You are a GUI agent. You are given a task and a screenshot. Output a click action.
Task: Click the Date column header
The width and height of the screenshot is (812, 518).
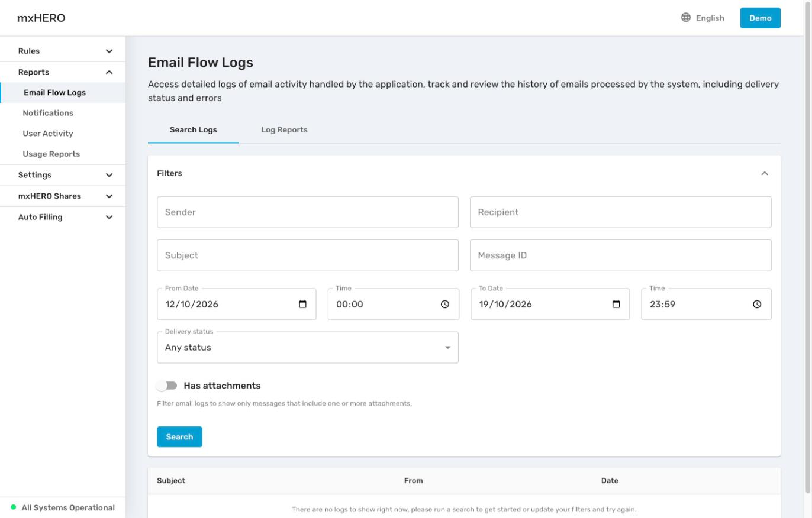pyautogui.click(x=610, y=481)
